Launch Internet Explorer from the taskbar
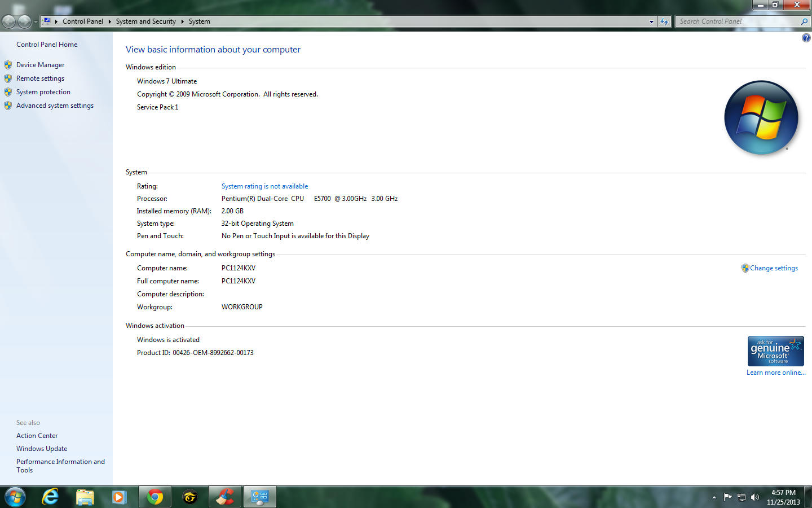Screen dimensions: 812x508 (50, 497)
